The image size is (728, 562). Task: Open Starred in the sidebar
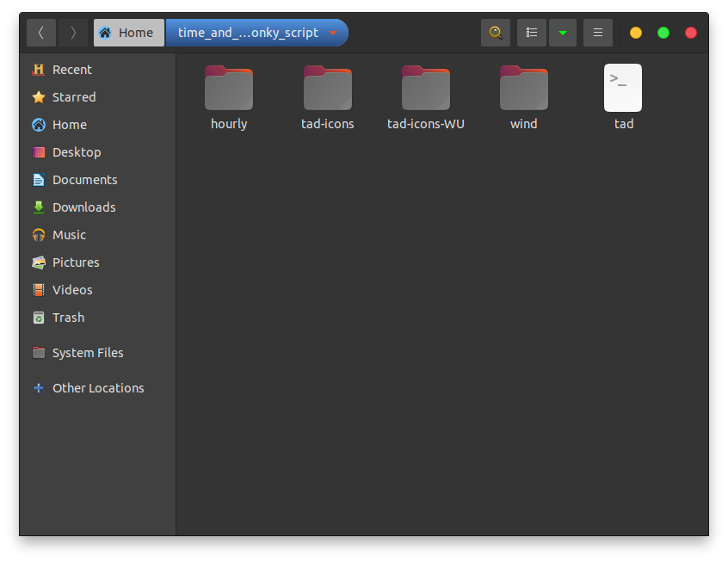(97, 97)
